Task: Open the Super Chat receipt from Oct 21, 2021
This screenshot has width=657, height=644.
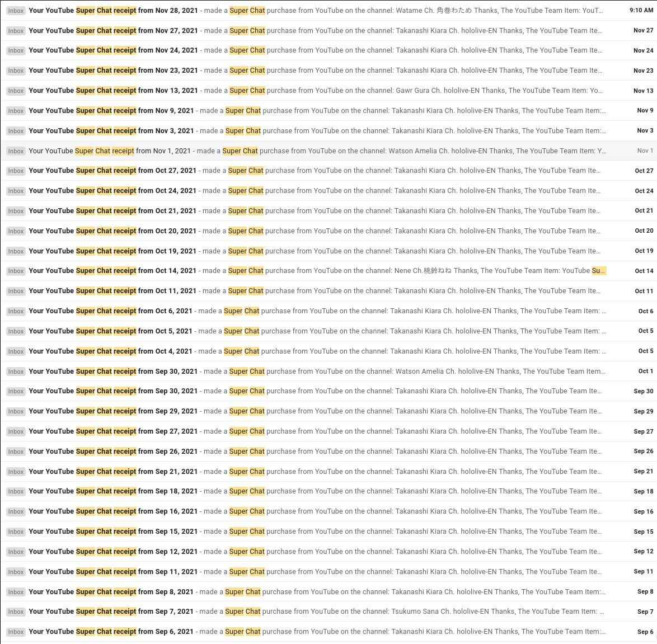Action: [328, 211]
